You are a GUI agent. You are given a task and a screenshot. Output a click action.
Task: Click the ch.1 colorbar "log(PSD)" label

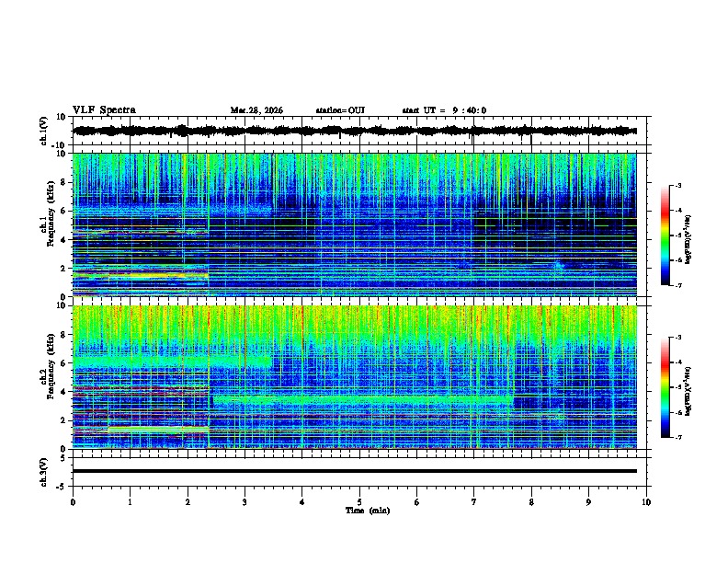click(688, 239)
